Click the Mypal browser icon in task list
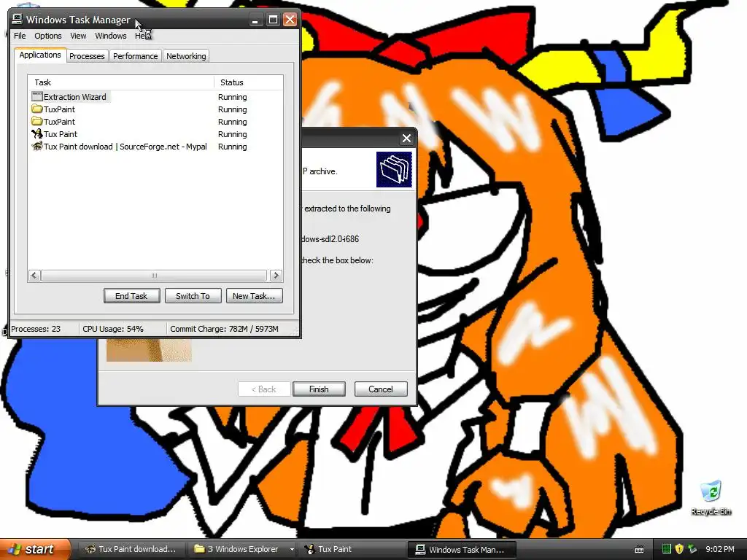 point(37,146)
